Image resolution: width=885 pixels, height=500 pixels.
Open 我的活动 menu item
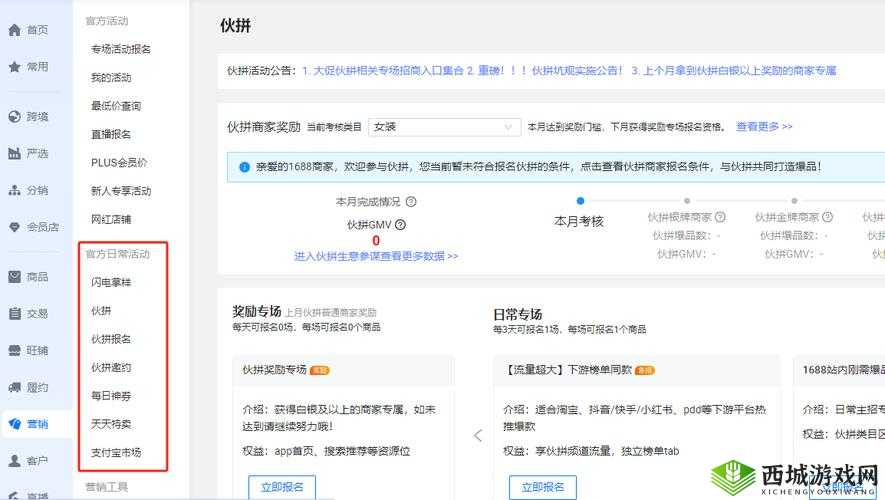111,77
